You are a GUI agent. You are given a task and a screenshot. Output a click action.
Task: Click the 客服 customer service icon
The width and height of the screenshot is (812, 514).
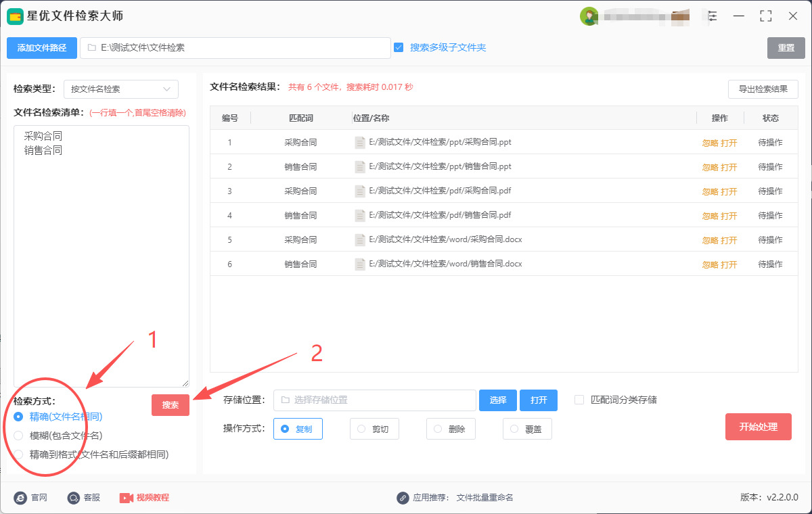click(73, 498)
